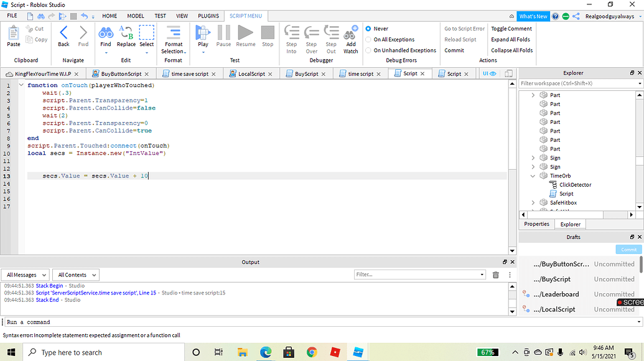
Task: Open the Find dropdown arrow
Action: coord(106,52)
